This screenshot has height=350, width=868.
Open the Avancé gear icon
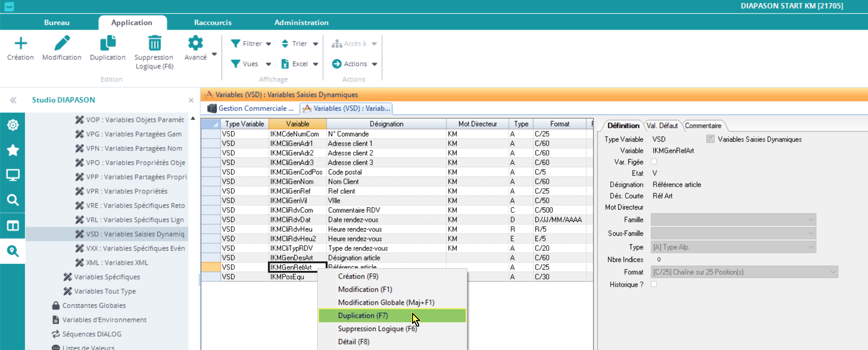point(195,44)
